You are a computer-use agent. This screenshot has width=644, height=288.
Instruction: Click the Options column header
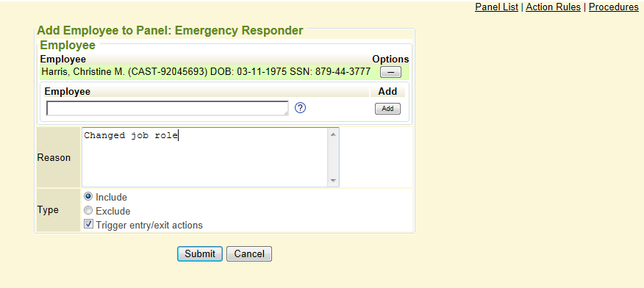[x=390, y=59]
